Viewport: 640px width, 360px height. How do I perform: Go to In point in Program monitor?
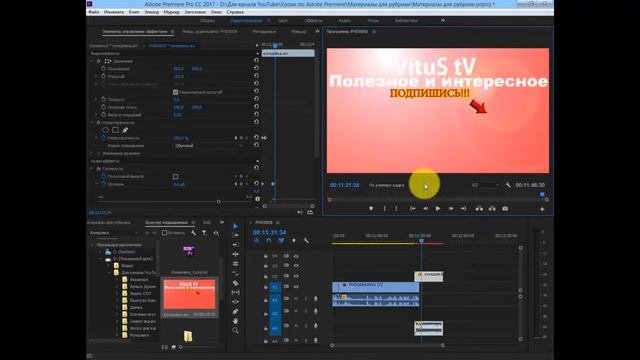point(413,209)
